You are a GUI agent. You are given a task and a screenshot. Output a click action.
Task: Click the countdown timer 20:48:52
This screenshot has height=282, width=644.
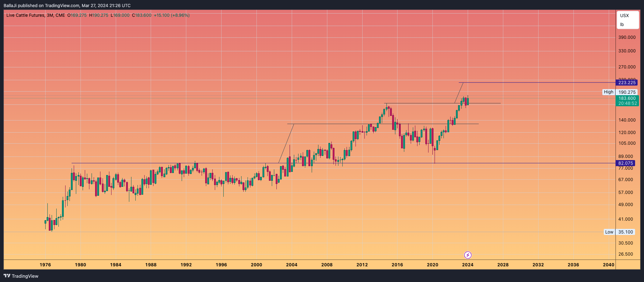[627, 103]
